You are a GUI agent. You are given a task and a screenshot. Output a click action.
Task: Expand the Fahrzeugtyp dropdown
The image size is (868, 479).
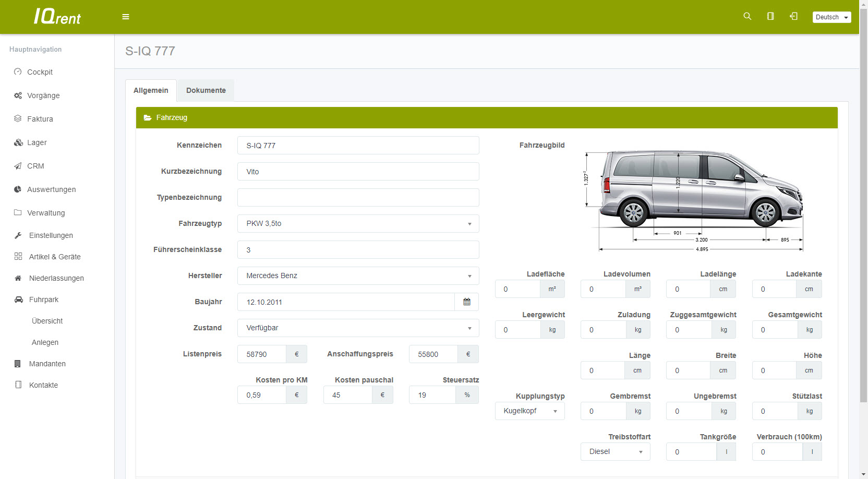click(358, 224)
